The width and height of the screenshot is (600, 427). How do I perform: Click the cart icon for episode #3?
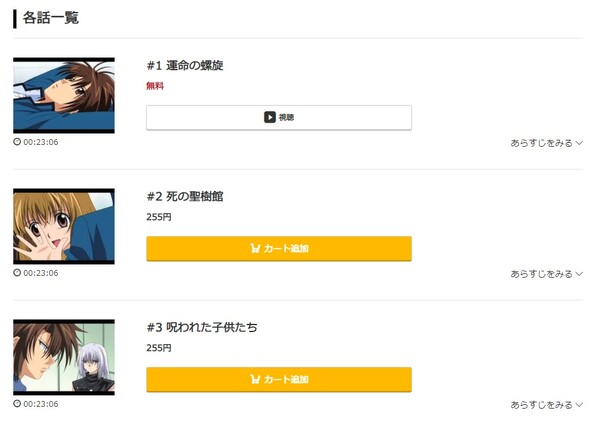coord(255,379)
